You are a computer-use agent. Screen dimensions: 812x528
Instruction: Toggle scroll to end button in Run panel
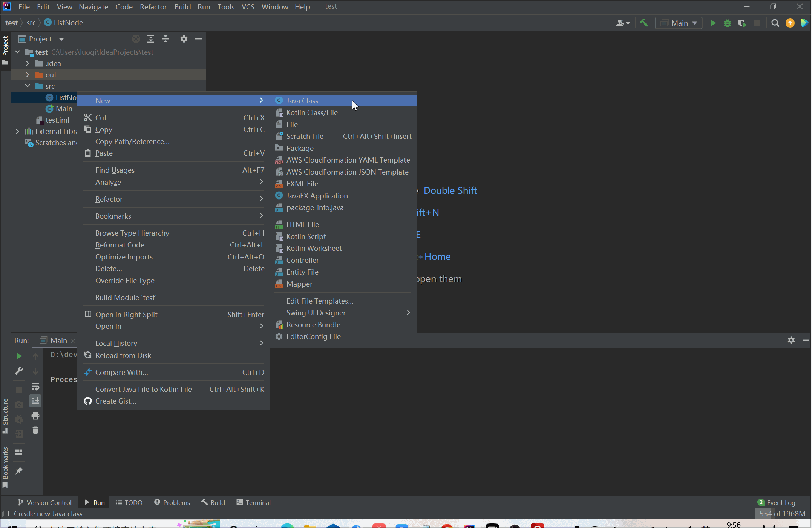(x=35, y=401)
